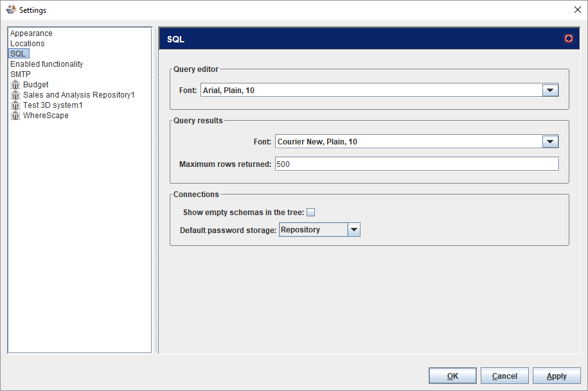This screenshot has width=588, height=391.
Task: Click the Sales and Analysis Repository1 icon
Action: (x=15, y=95)
